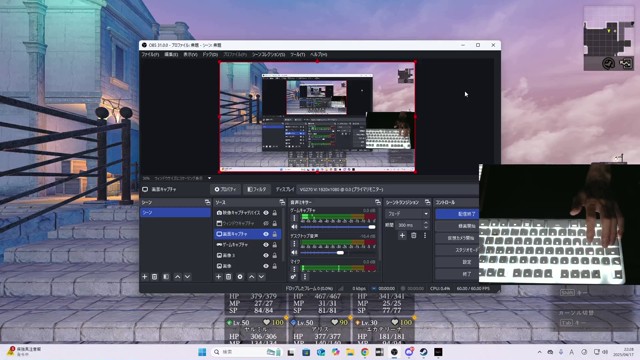Open audio mixer three-dot menu
This screenshot has width=640, height=360.
click(x=304, y=277)
